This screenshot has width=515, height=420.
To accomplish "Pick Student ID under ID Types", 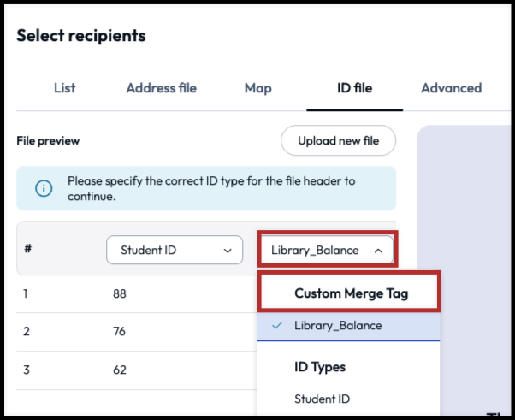I will point(322,399).
